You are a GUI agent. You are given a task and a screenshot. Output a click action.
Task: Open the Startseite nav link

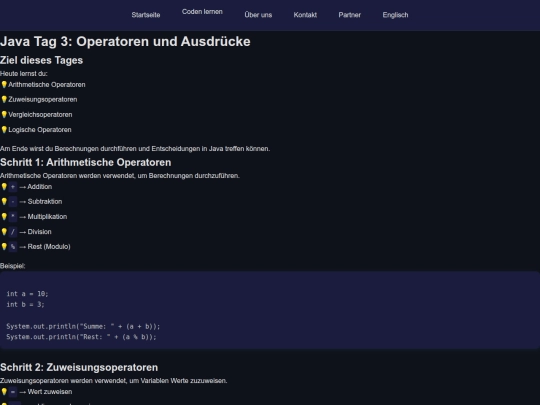click(146, 15)
